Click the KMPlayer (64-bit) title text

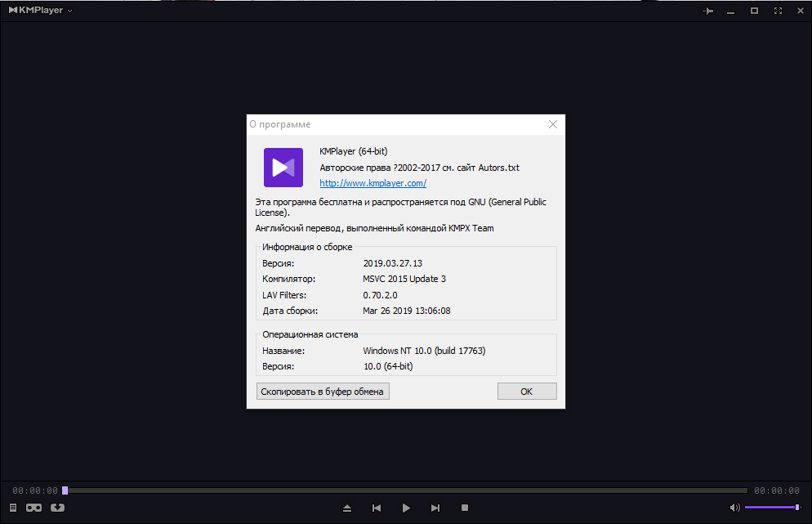click(353, 151)
